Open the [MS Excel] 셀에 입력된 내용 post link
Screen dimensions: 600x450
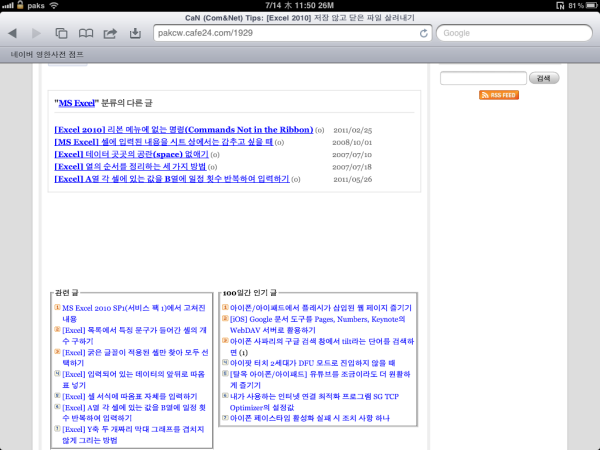click(163, 142)
